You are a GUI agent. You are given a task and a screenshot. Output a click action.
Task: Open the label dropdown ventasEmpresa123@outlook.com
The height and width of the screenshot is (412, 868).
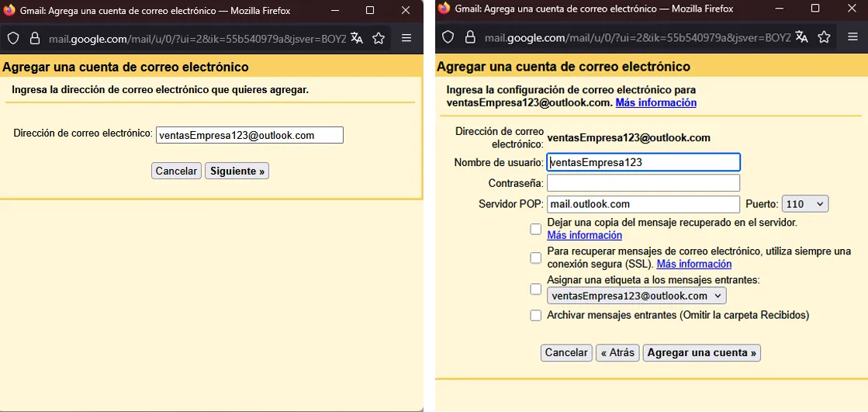(x=637, y=296)
